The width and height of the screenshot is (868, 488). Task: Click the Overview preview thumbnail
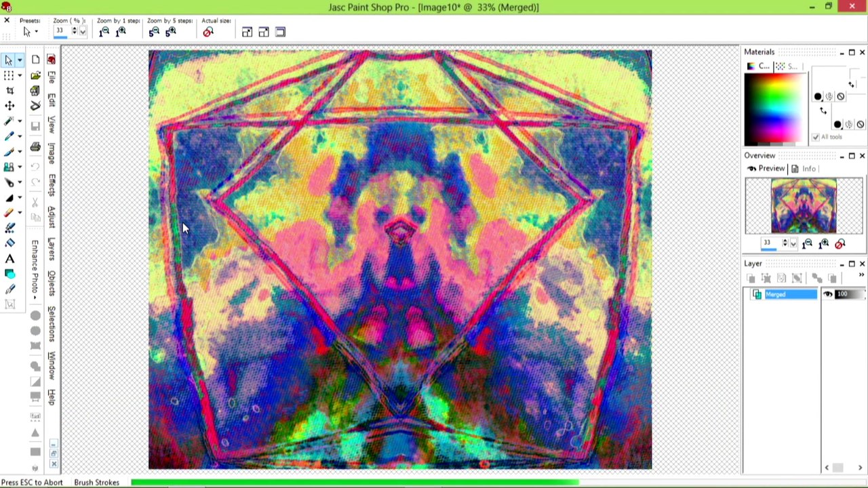pyautogui.click(x=804, y=206)
